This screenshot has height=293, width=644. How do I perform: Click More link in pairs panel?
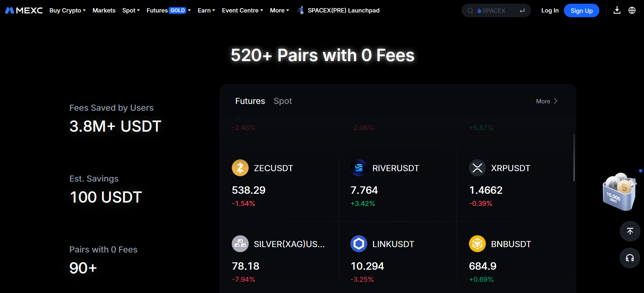tap(547, 101)
